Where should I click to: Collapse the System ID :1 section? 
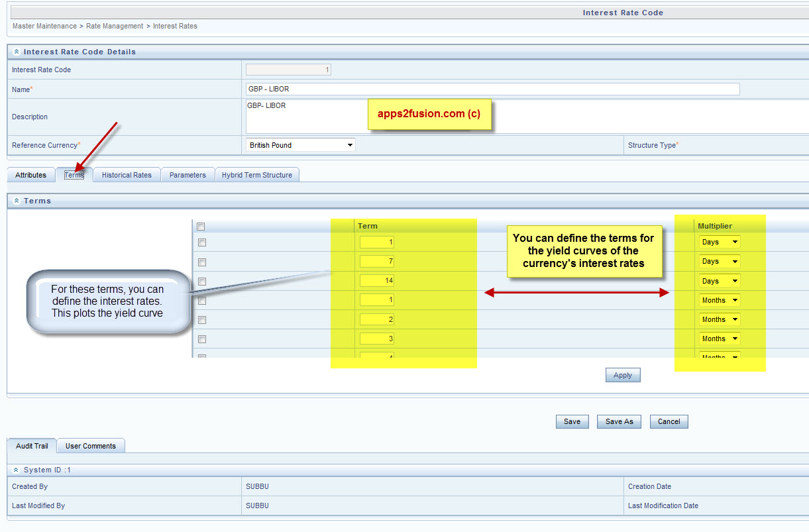click(17, 470)
